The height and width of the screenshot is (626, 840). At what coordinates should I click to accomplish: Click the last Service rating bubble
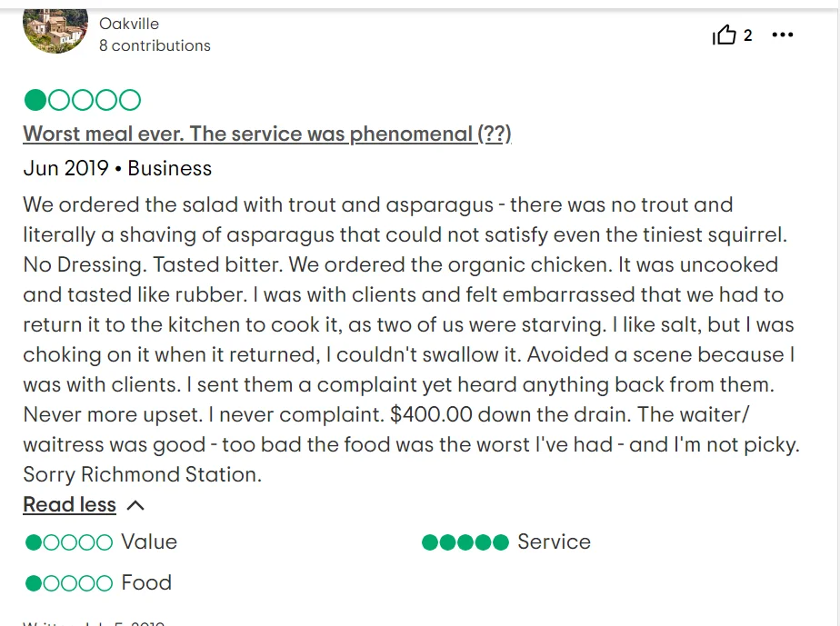(x=501, y=542)
